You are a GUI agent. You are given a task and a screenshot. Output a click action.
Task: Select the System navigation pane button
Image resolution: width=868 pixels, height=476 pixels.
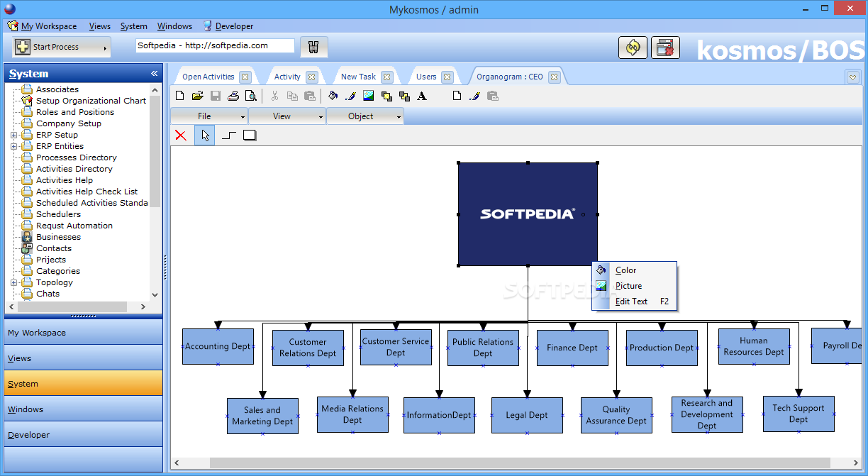(x=84, y=384)
